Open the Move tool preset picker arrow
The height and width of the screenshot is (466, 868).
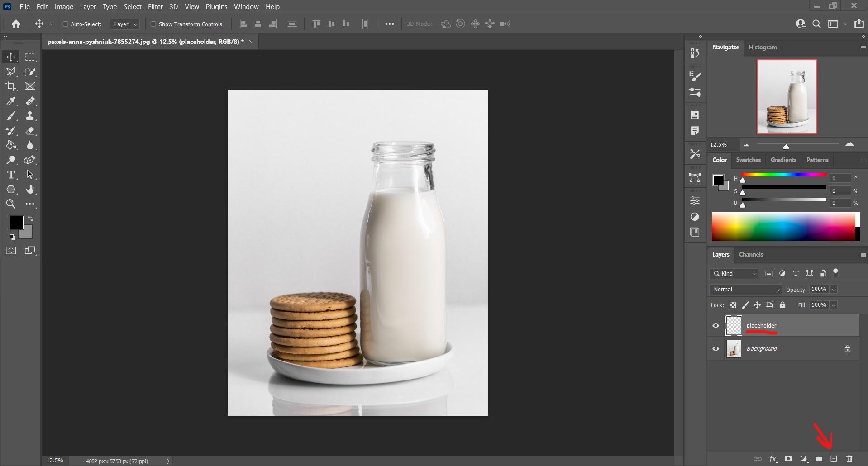pyautogui.click(x=51, y=24)
